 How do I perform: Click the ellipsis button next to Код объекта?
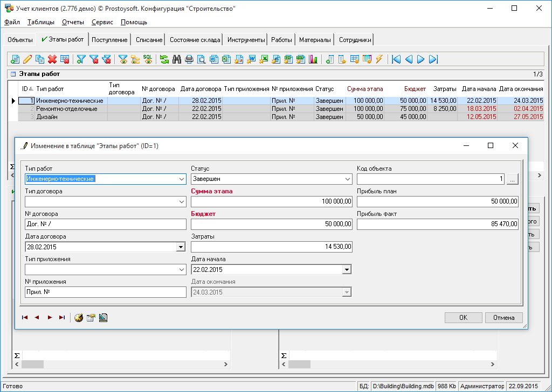(x=513, y=179)
